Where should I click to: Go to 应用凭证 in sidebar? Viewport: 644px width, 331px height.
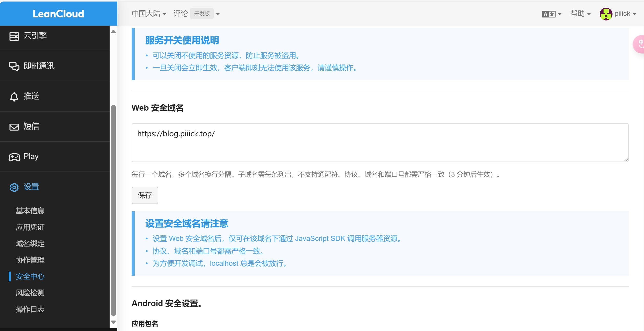click(x=30, y=227)
